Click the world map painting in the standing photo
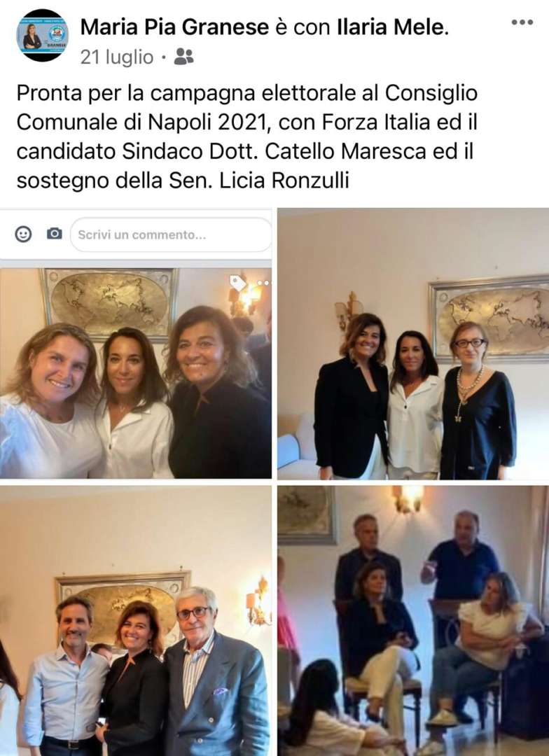The width and height of the screenshot is (549, 756). [489, 317]
